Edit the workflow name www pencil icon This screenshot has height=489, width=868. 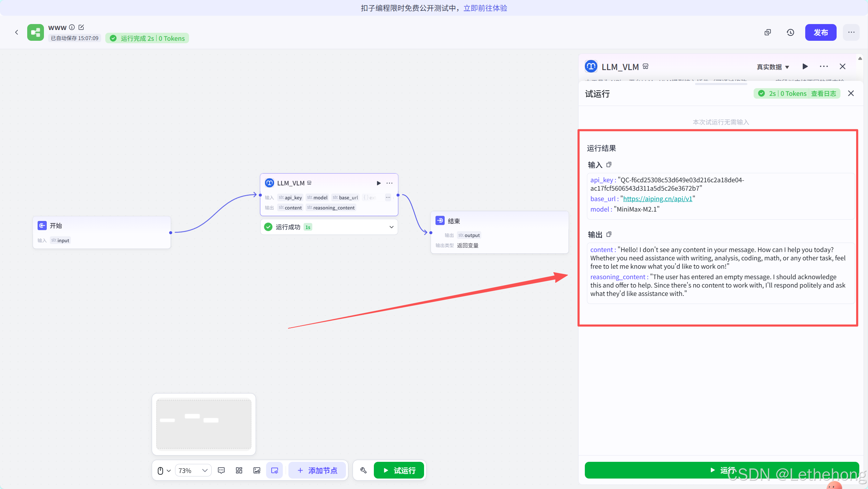point(81,27)
